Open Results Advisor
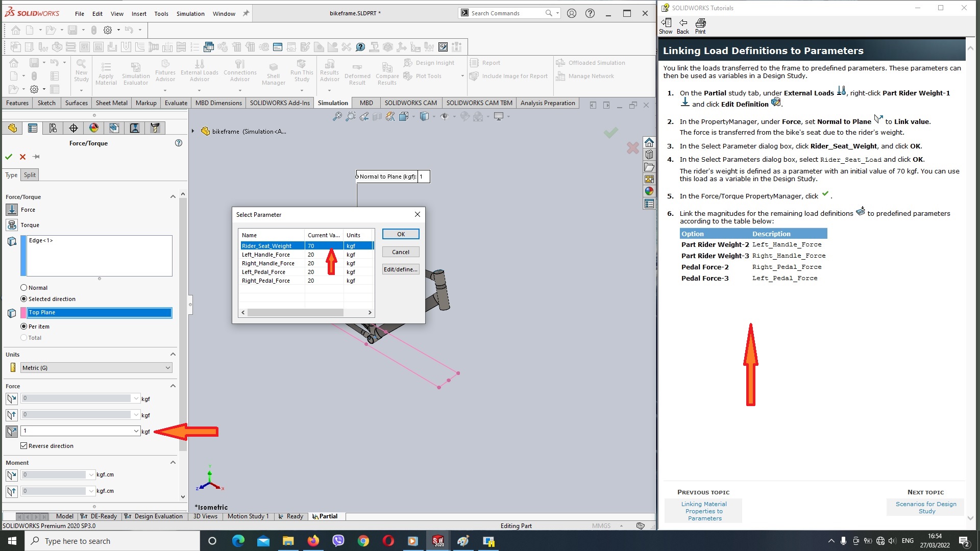This screenshot has height=551, width=980. point(330,70)
